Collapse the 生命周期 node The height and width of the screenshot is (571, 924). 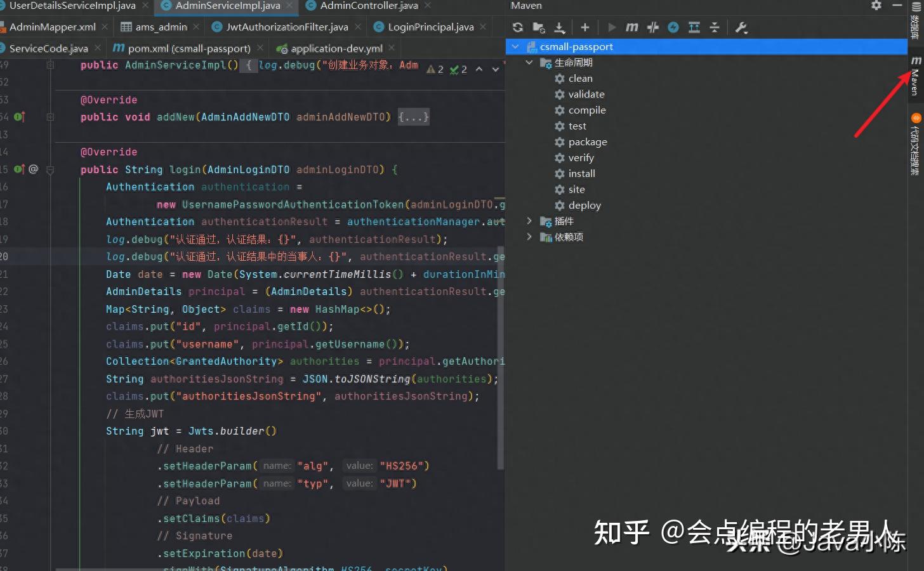coord(530,62)
